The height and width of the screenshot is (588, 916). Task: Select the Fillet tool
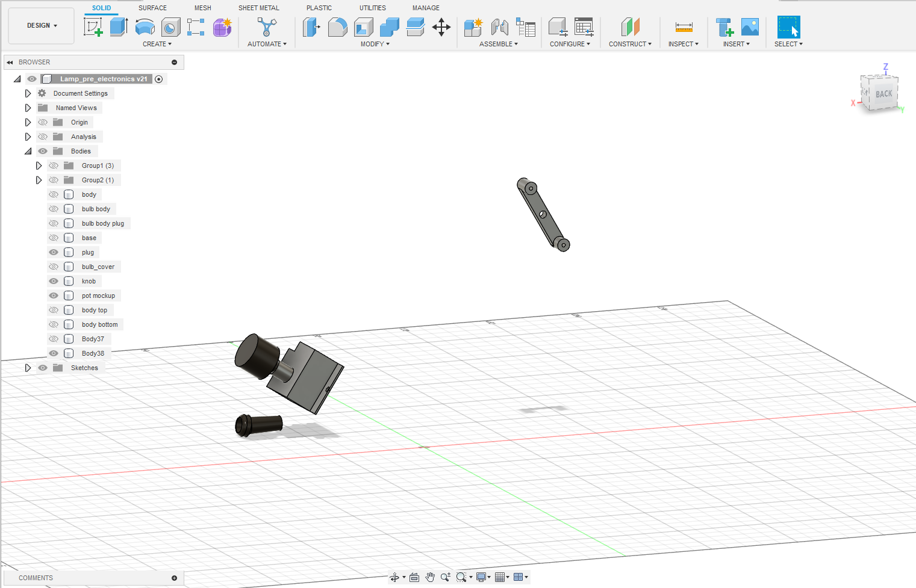coord(337,27)
